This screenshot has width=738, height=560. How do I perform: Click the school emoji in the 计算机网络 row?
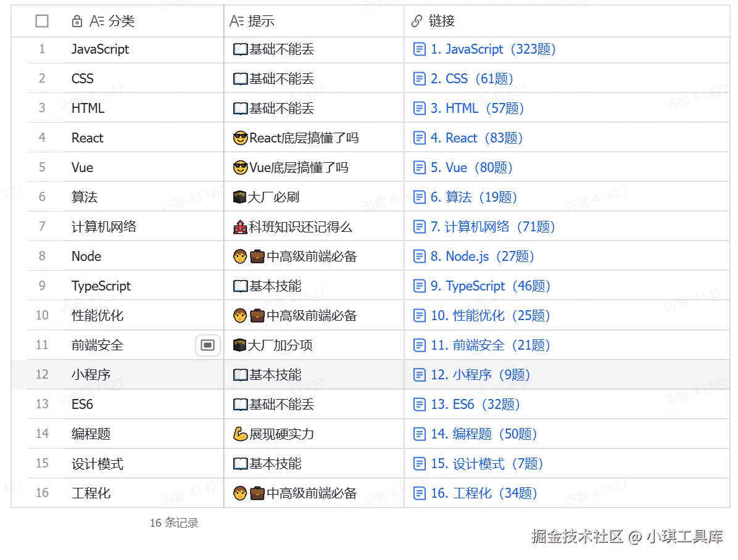[241, 227]
